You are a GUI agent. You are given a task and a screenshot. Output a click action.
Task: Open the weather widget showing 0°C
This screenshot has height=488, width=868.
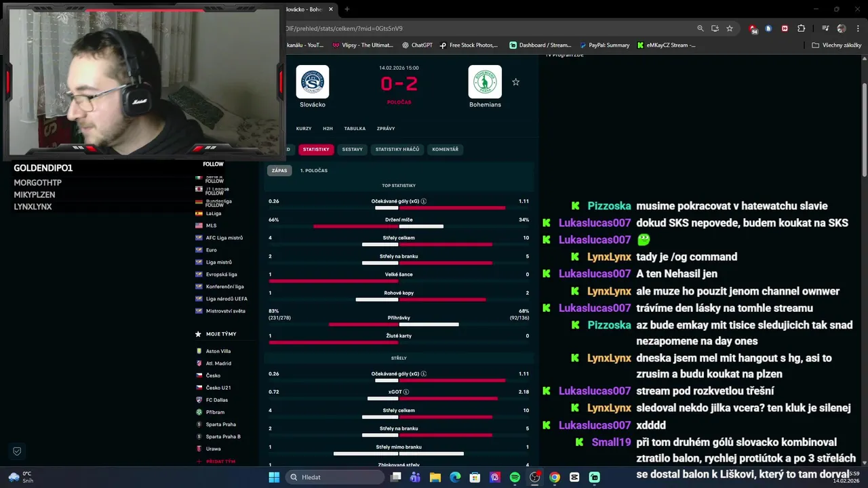[x=22, y=477]
